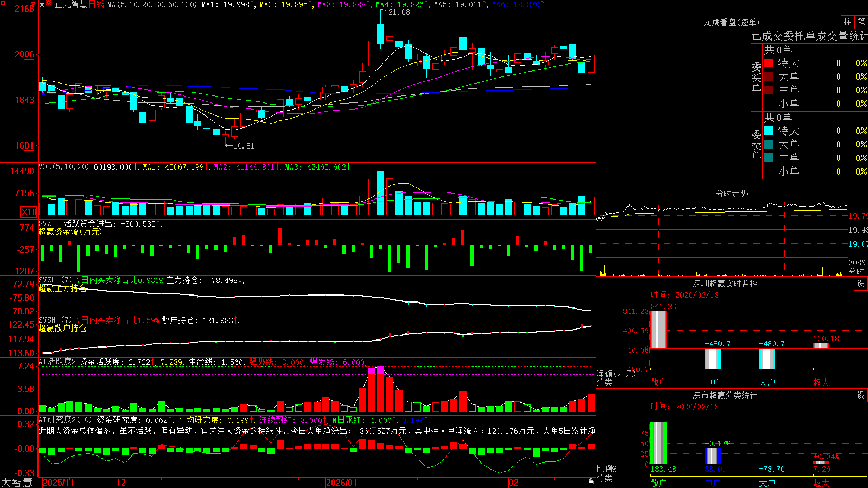Image resolution: width=868 pixels, height=488 pixels.
Task: Click the 2026/01 date marker
Action: click(341, 483)
